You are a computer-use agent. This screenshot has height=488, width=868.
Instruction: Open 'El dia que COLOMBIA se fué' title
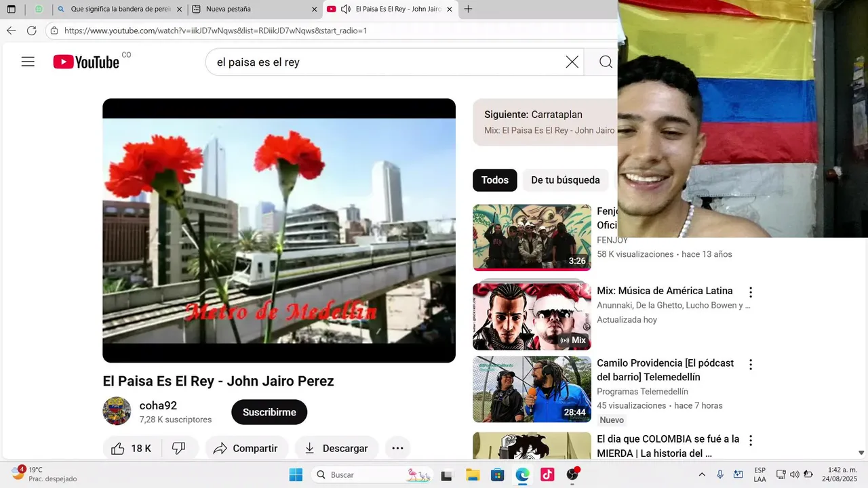click(x=668, y=446)
